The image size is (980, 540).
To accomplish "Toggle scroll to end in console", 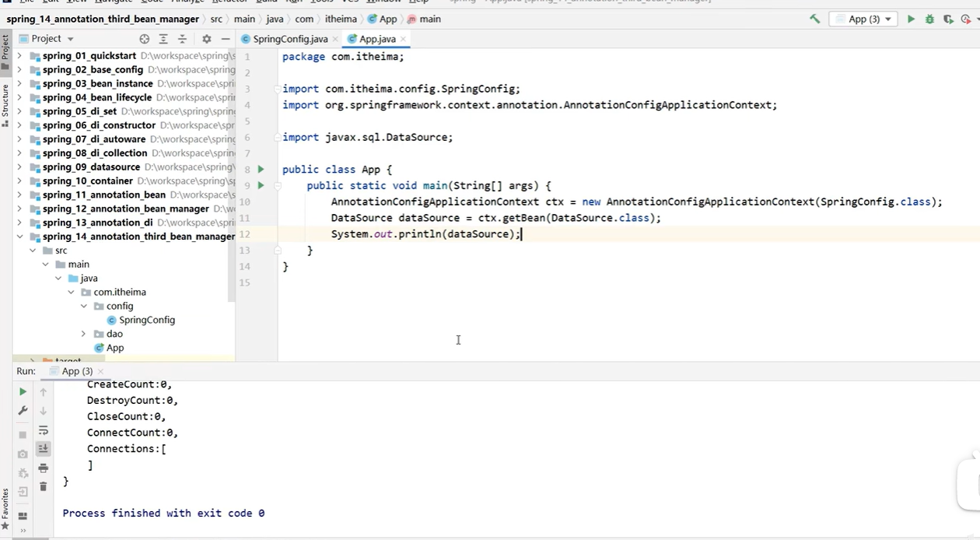I will [44, 449].
